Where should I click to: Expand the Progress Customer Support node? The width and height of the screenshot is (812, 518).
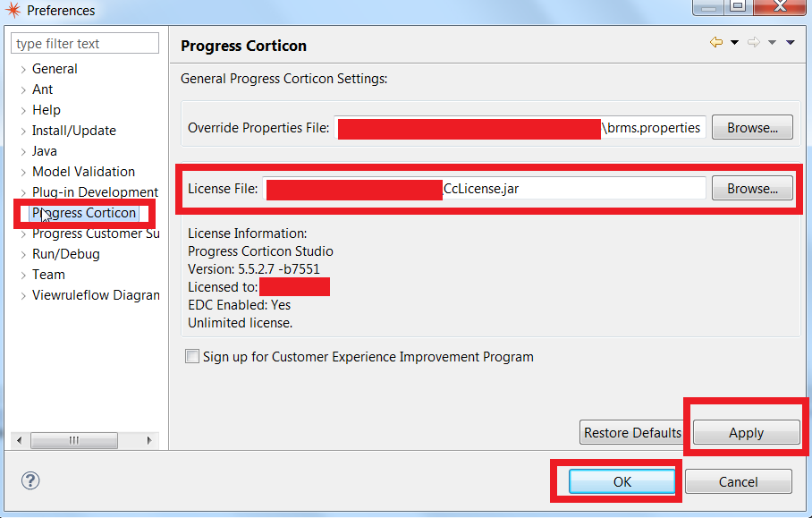pos(23,234)
